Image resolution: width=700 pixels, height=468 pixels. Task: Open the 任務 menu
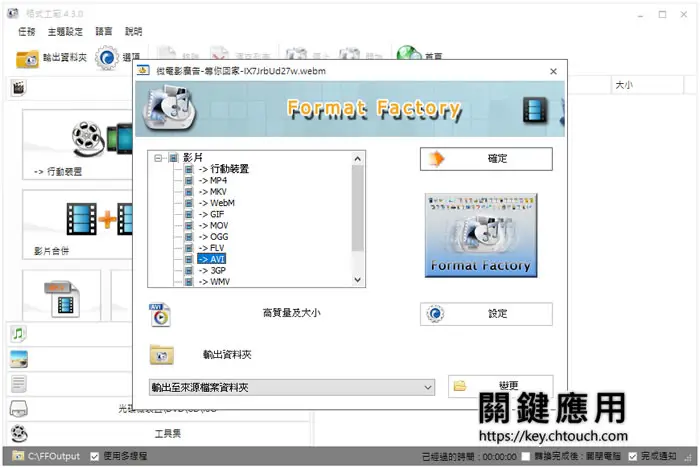point(27,32)
